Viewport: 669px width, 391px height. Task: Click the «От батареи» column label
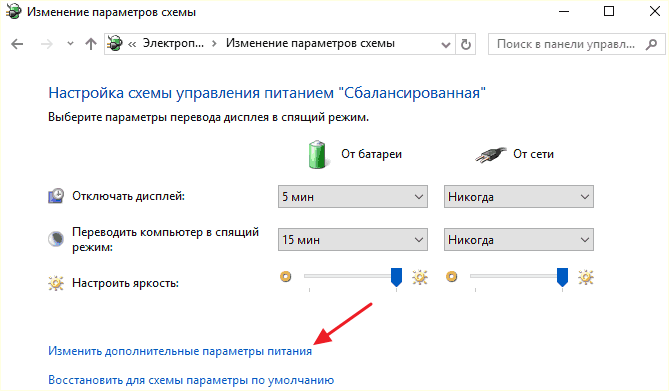click(371, 154)
